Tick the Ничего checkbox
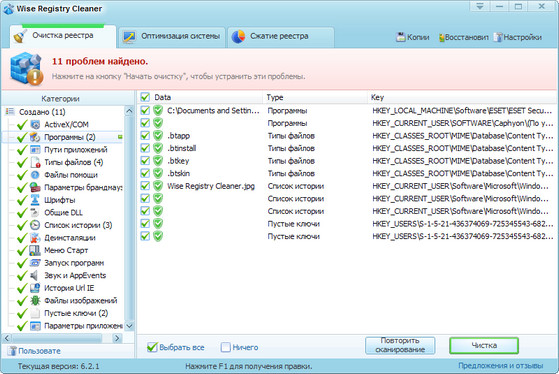The image size is (559, 374). click(226, 347)
